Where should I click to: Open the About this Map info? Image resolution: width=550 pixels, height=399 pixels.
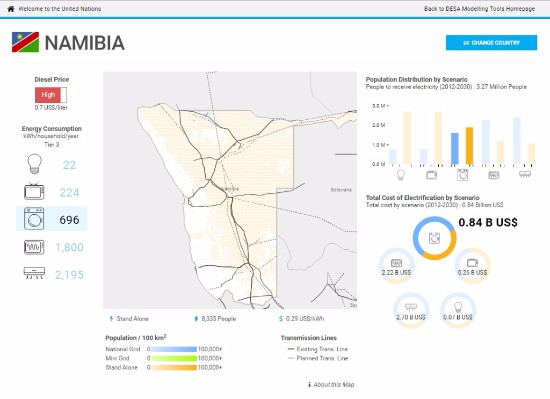pyautogui.click(x=331, y=385)
